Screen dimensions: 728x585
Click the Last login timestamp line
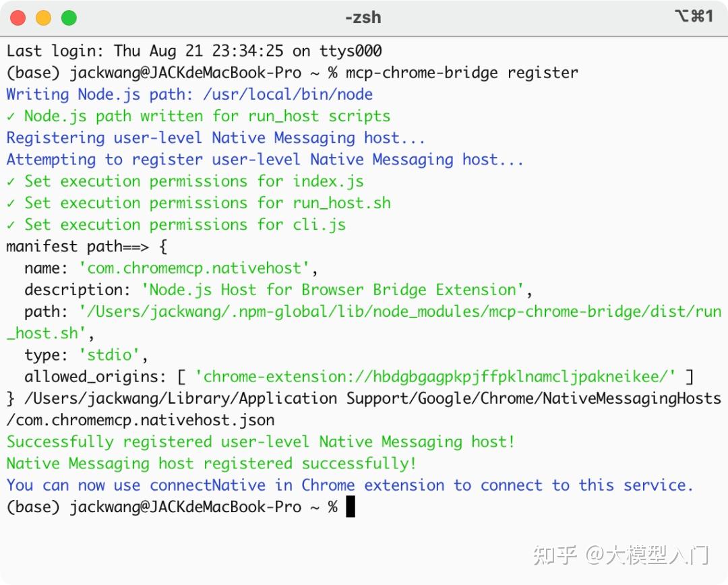(194, 51)
